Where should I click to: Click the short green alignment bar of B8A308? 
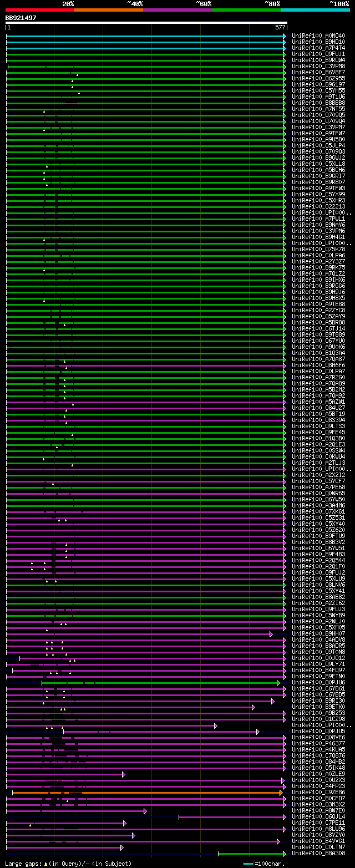(x=252, y=854)
